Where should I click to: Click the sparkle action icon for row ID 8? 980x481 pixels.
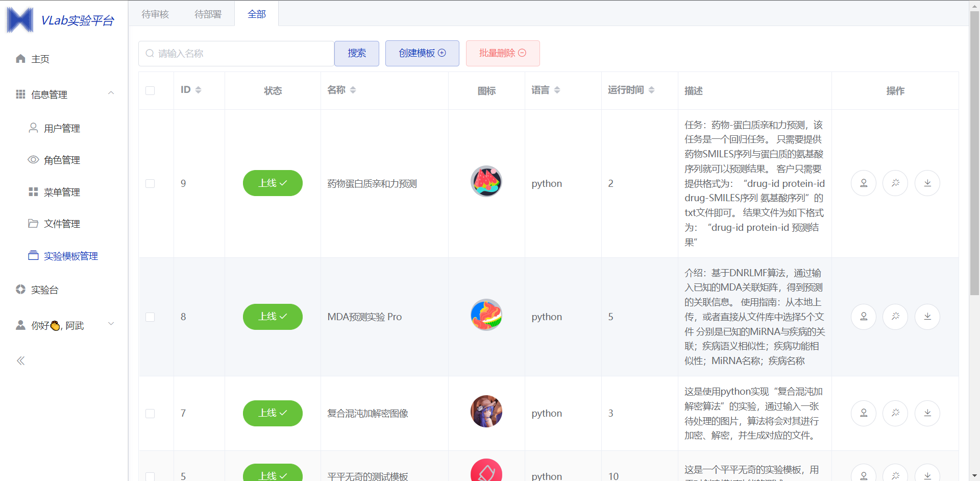click(x=895, y=317)
